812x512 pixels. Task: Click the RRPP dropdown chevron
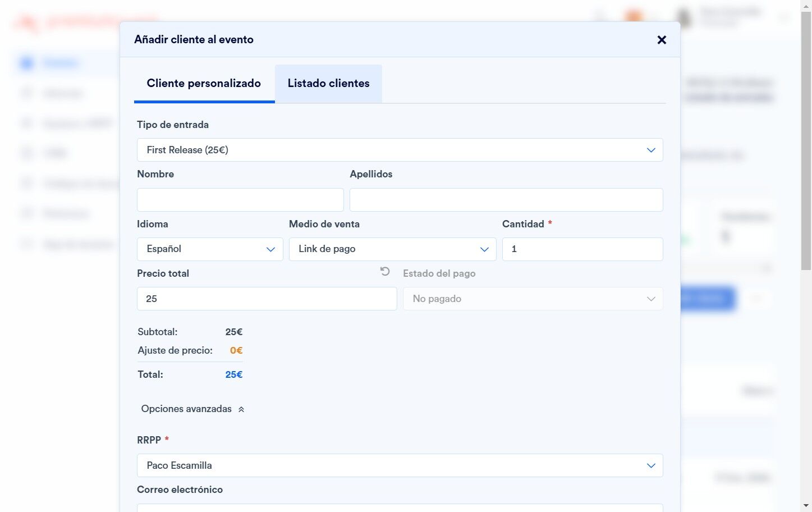click(x=651, y=465)
